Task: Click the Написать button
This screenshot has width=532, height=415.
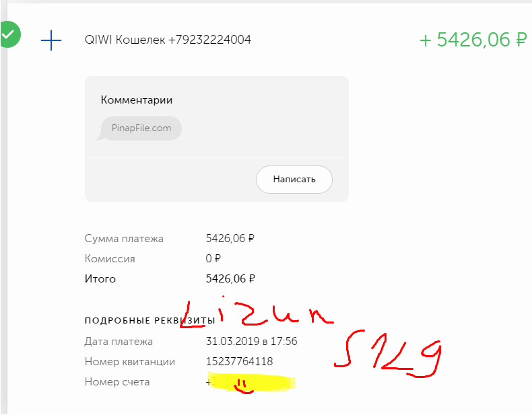Action: click(294, 180)
